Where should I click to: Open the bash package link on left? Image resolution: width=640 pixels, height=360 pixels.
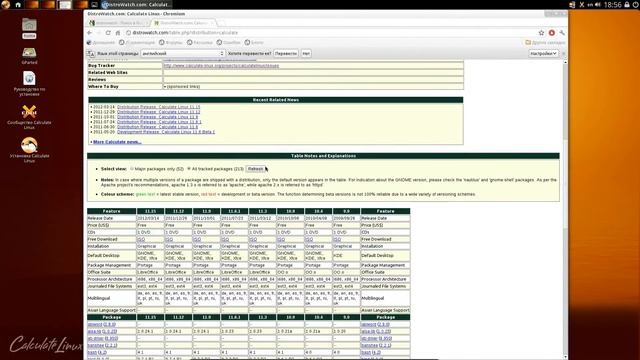coord(97,352)
